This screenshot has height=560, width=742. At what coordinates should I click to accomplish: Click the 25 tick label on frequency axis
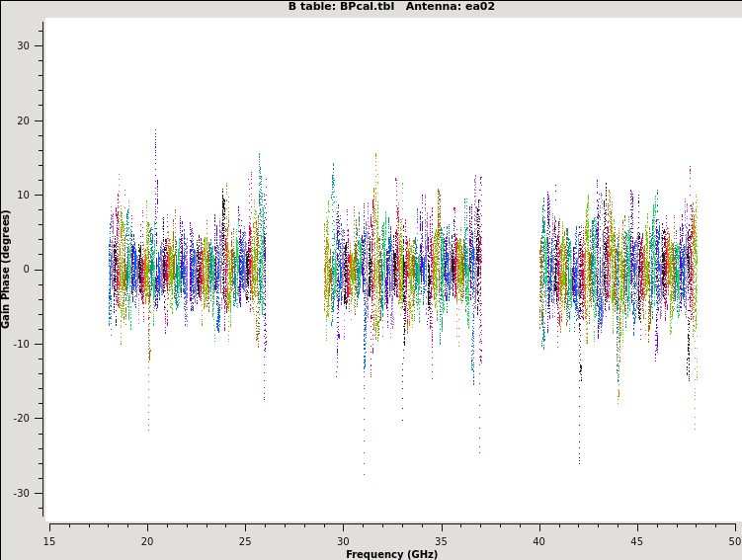pos(245,540)
